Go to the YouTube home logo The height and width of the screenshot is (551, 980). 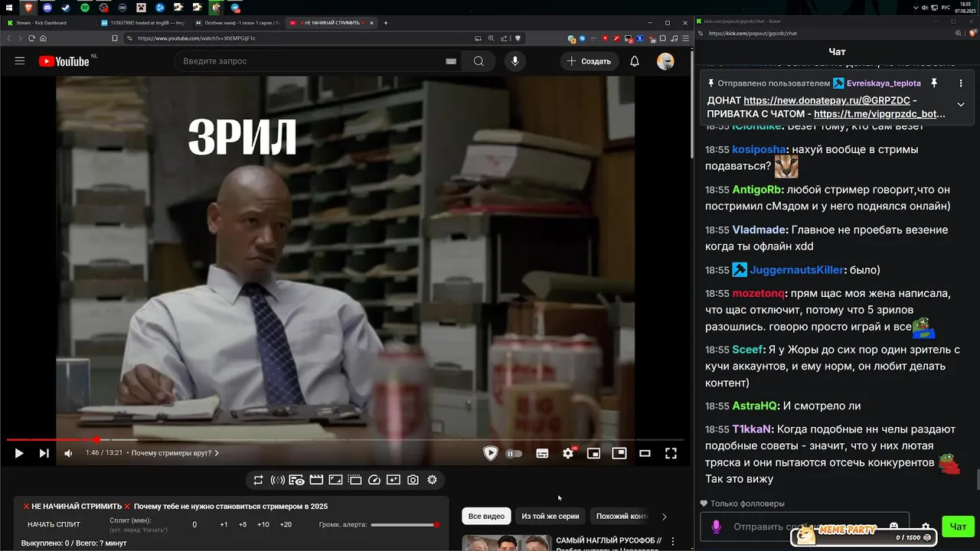click(x=64, y=61)
